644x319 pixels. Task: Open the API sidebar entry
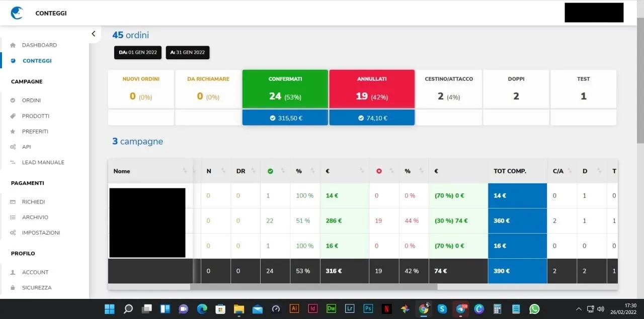tap(26, 147)
